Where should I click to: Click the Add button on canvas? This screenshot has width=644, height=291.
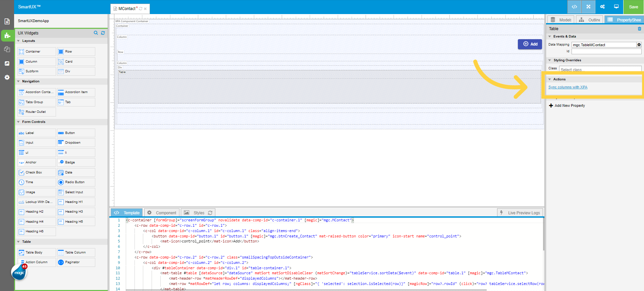[x=530, y=44]
